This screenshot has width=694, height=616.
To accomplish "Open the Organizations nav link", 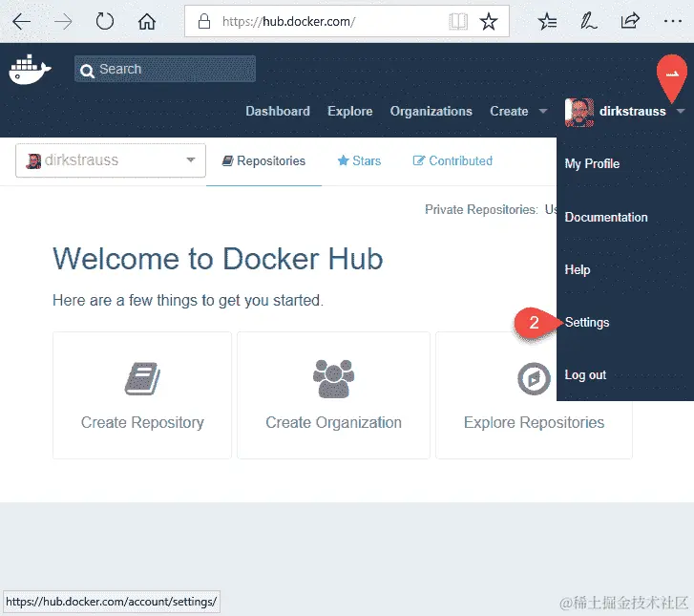I will click(x=431, y=111).
